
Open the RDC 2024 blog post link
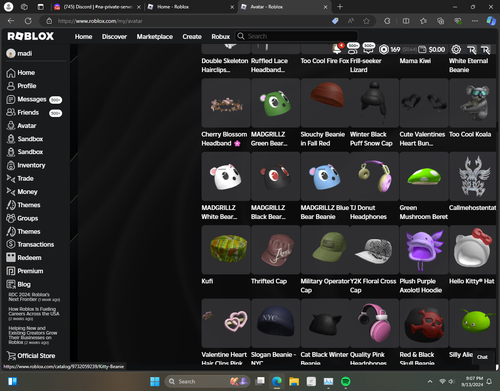point(34,297)
